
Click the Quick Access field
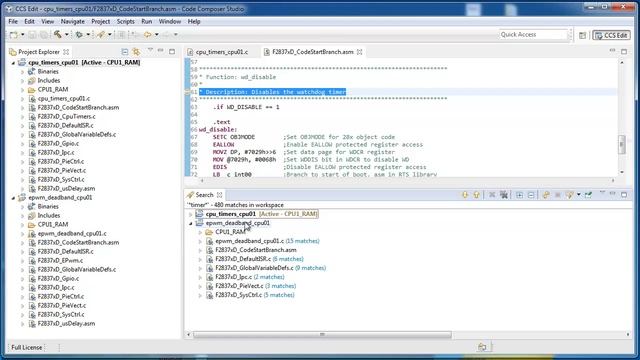(533, 35)
